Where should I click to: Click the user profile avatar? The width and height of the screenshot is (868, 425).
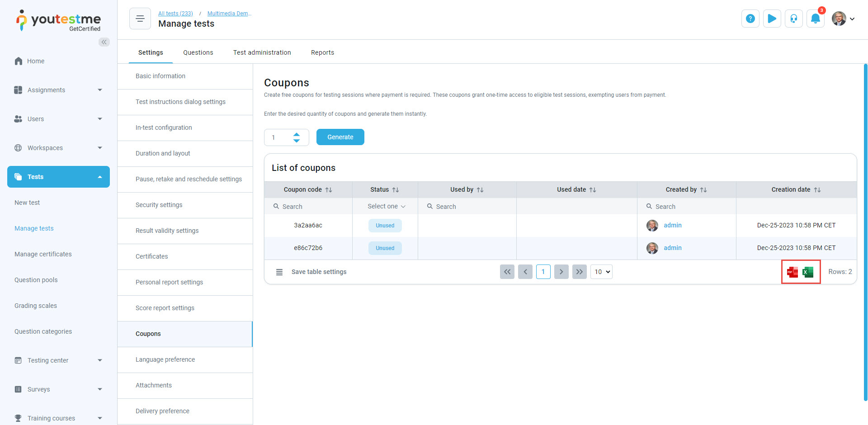point(839,19)
